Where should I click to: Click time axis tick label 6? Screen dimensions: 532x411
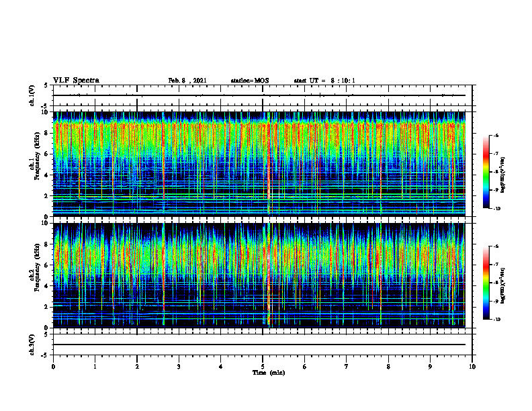305,367
